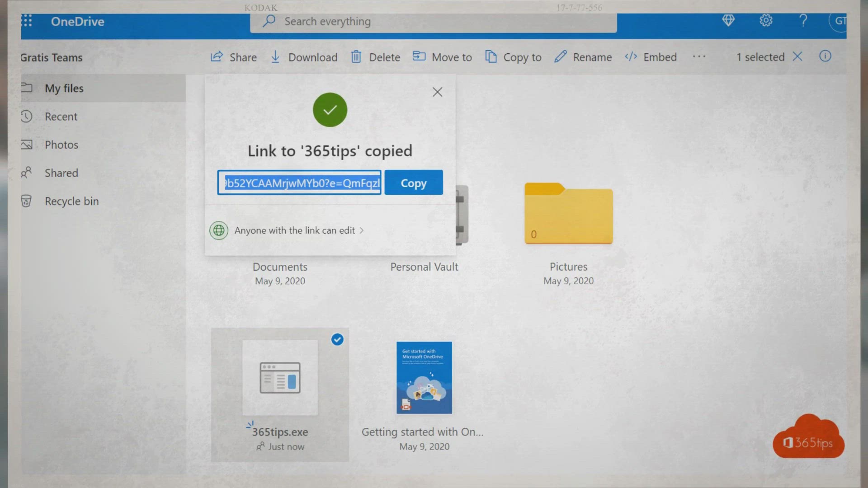This screenshot has width=868, height=488.
Task: Click the Pictures folder name
Action: (568, 267)
